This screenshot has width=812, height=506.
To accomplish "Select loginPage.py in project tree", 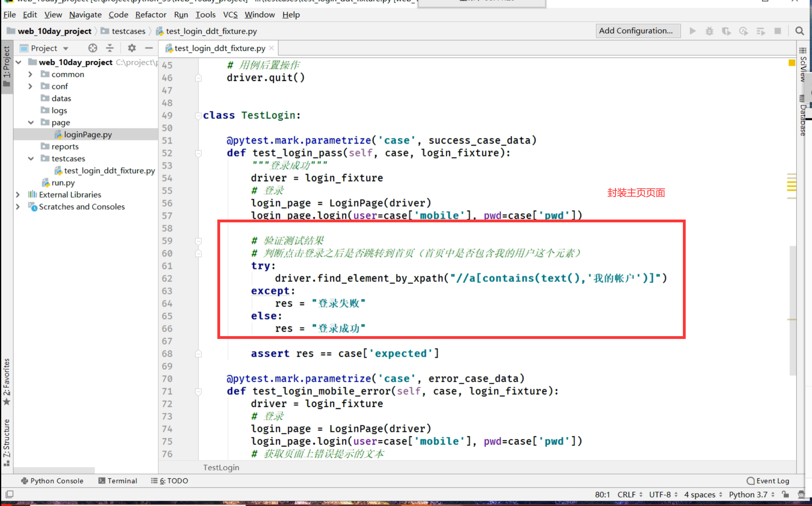I will 87,135.
